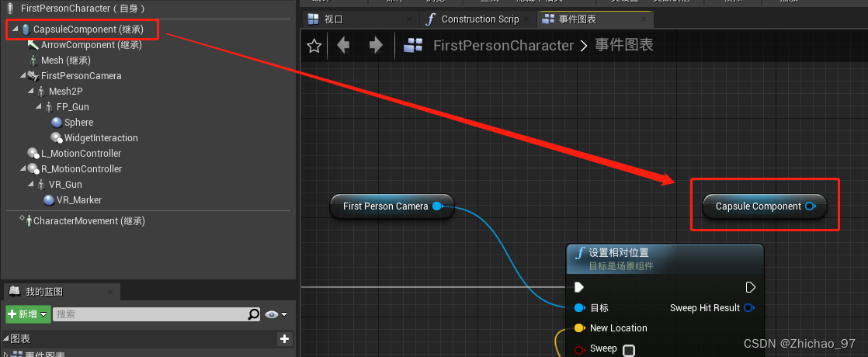The height and width of the screenshot is (357, 868).
Task: Bookmark graph with the star icon
Action: [x=314, y=46]
